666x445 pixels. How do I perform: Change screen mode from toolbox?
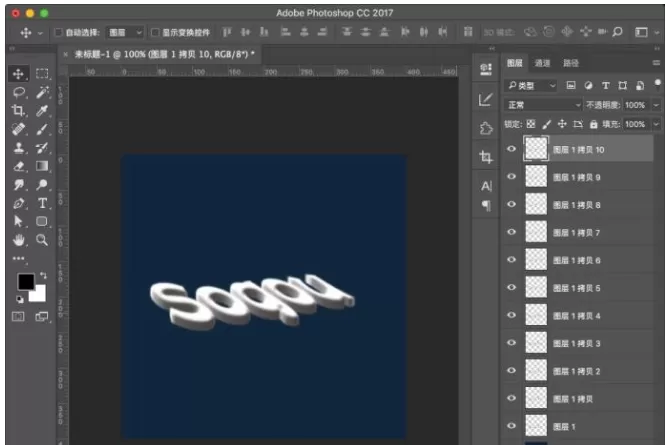pyautogui.click(x=42, y=316)
